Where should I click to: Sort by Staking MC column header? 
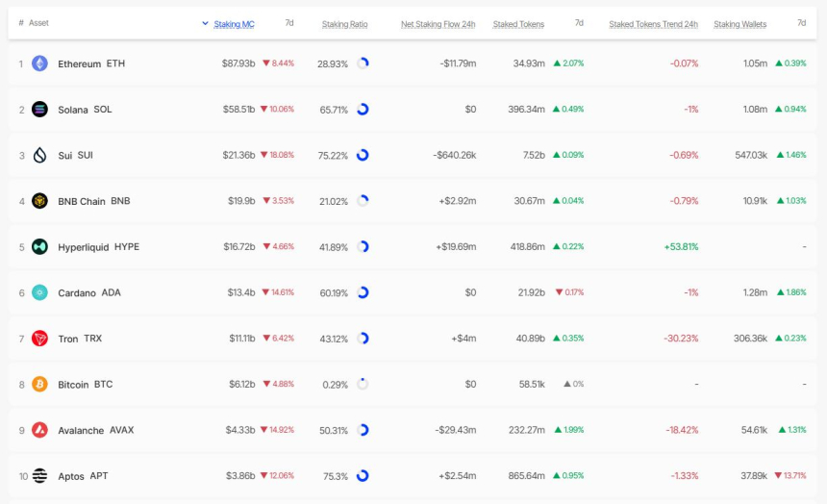click(234, 23)
